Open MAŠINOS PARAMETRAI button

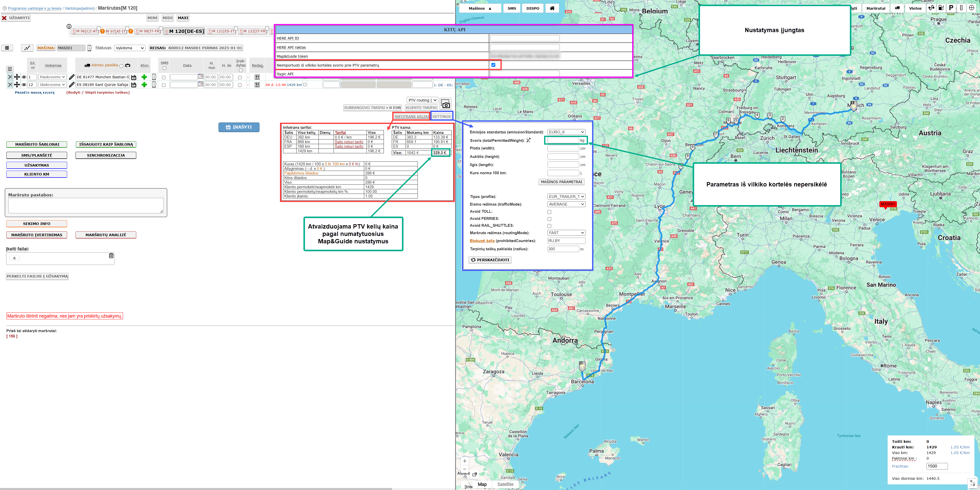pos(561,182)
